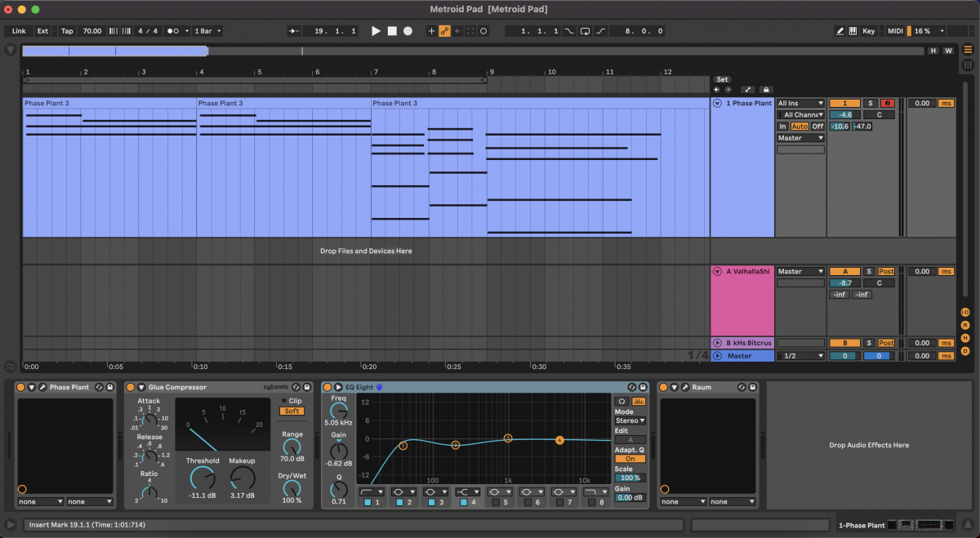Click the Glue Compressor Soft clip button
980x538 pixels.
coord(292,411)
